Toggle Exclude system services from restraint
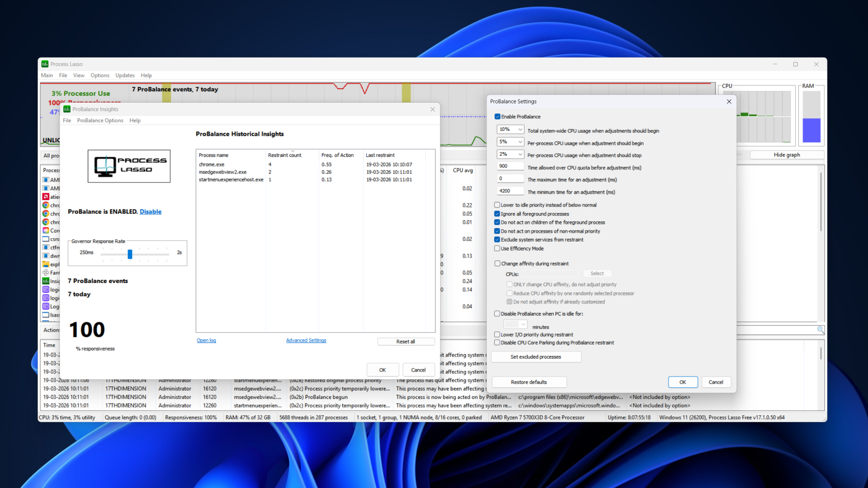Screen dimensions: 868x488 [497, 240]
